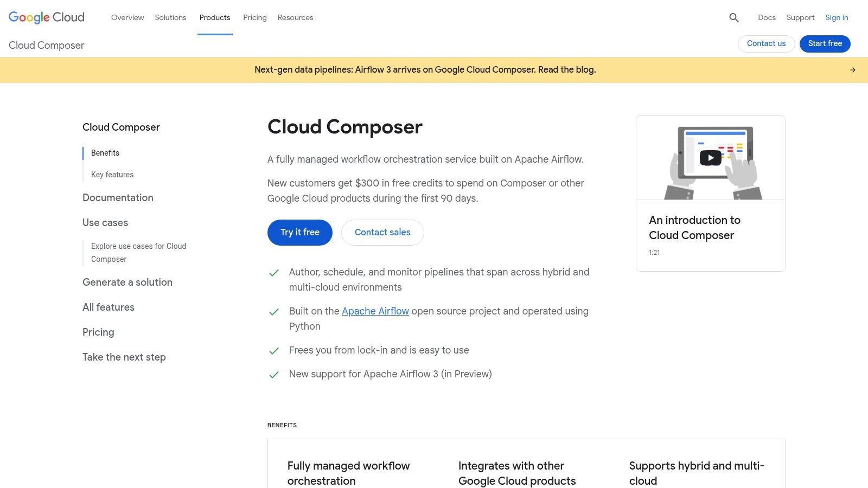Click the Try it free button

point(299,232)
